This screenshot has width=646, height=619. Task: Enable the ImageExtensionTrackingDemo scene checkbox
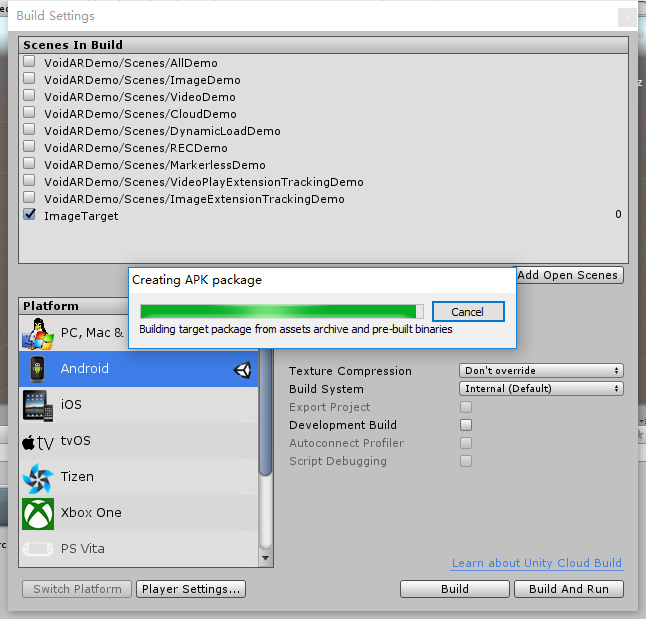pos(29,197)
